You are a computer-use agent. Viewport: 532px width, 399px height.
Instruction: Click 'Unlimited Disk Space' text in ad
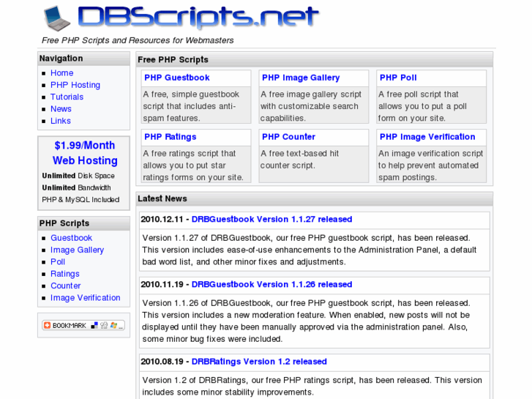(x=78, y=176)
